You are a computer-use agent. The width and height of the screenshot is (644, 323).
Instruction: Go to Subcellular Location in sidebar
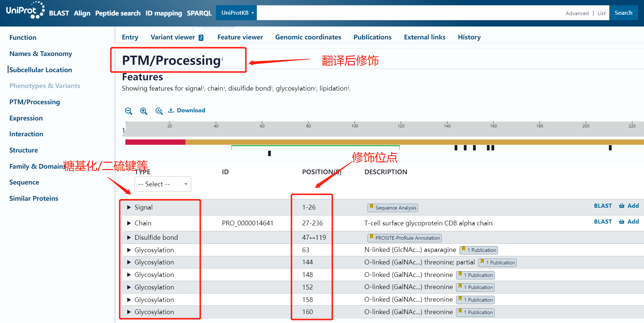(x=40, y=70)
